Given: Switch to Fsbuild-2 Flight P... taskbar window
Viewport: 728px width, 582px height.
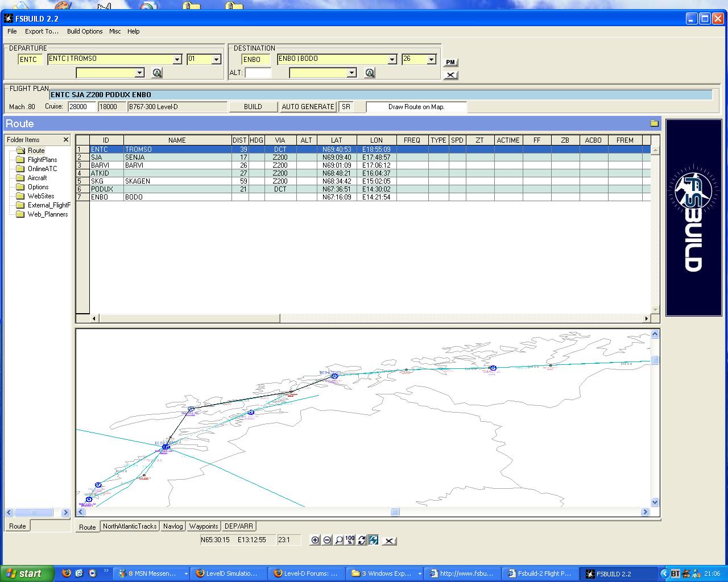Looking at the screenshot, I should coord(539,573).
